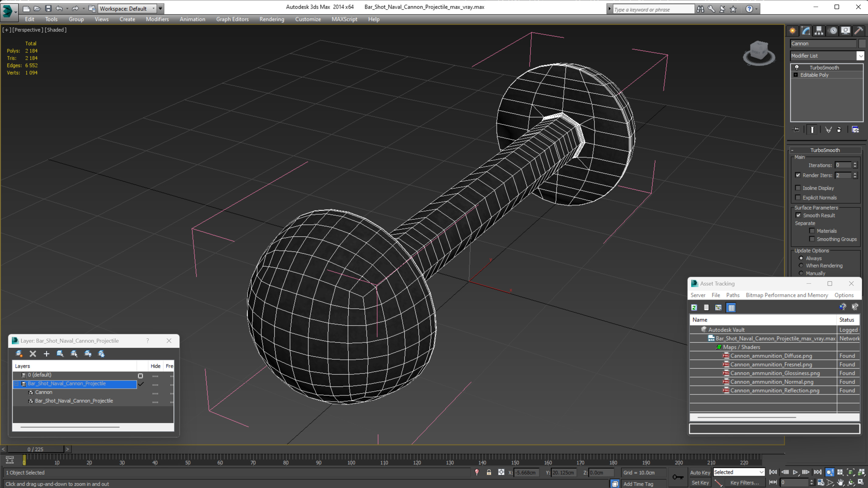Open the MAXScript menu
868x488 pixels.
[344, 19]
